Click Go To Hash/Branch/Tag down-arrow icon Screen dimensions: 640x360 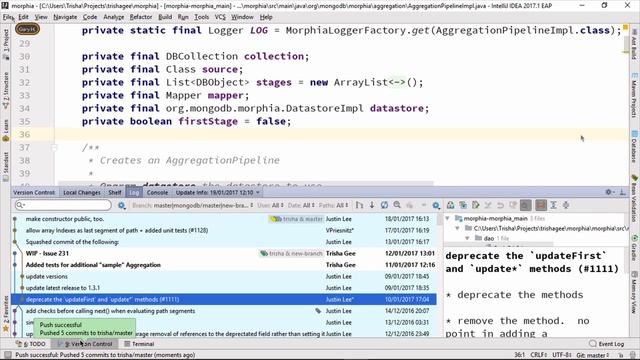372,205
